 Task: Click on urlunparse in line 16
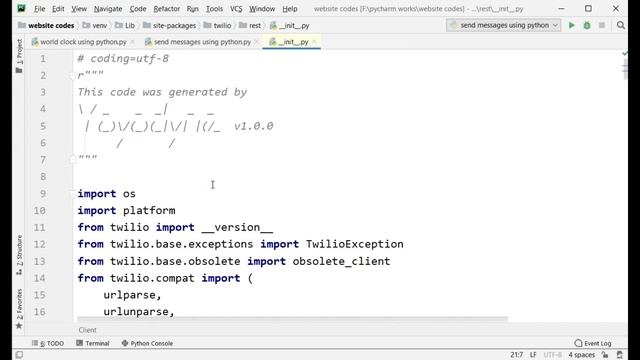(x=136, y=312)
